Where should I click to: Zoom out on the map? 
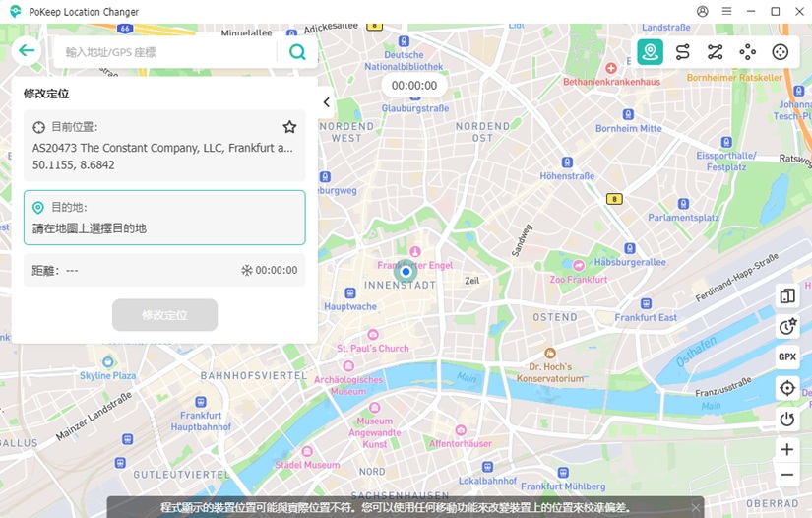point(786,475)
